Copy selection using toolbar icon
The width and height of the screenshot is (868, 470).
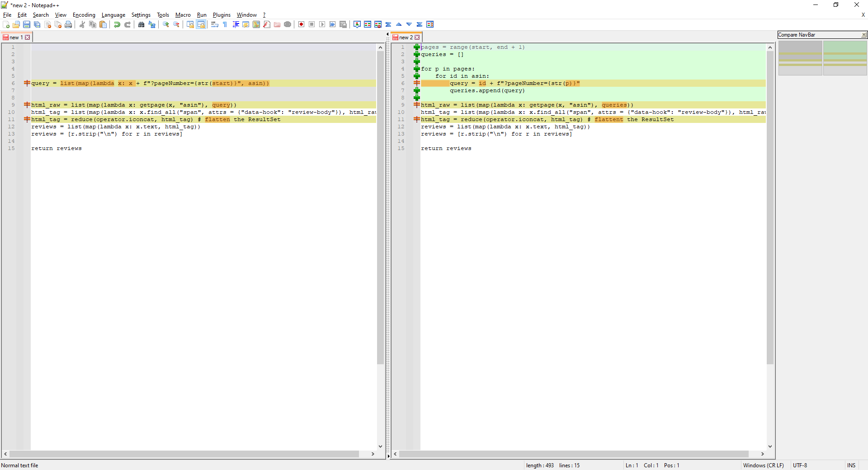93,24
